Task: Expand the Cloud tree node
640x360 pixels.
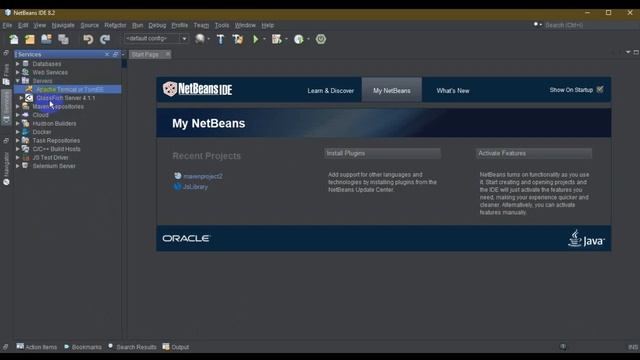Action: [18, 115]
